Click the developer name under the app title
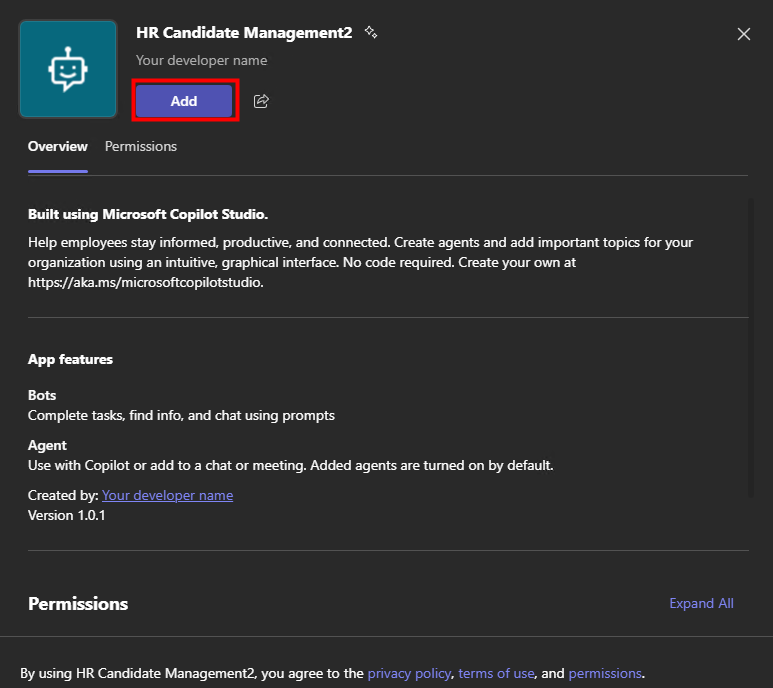The width and height of the screenshot is (773, 688). [x=201, y=60]
